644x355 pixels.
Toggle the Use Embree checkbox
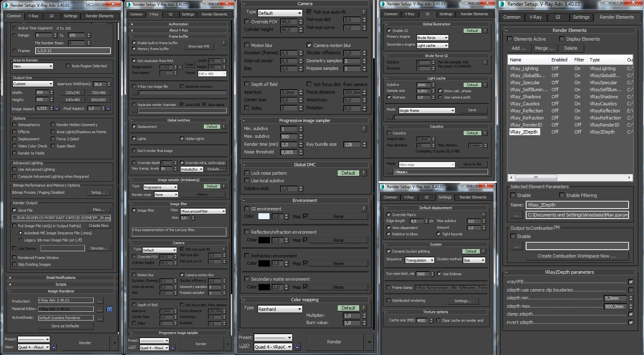[x=439, y=274]
